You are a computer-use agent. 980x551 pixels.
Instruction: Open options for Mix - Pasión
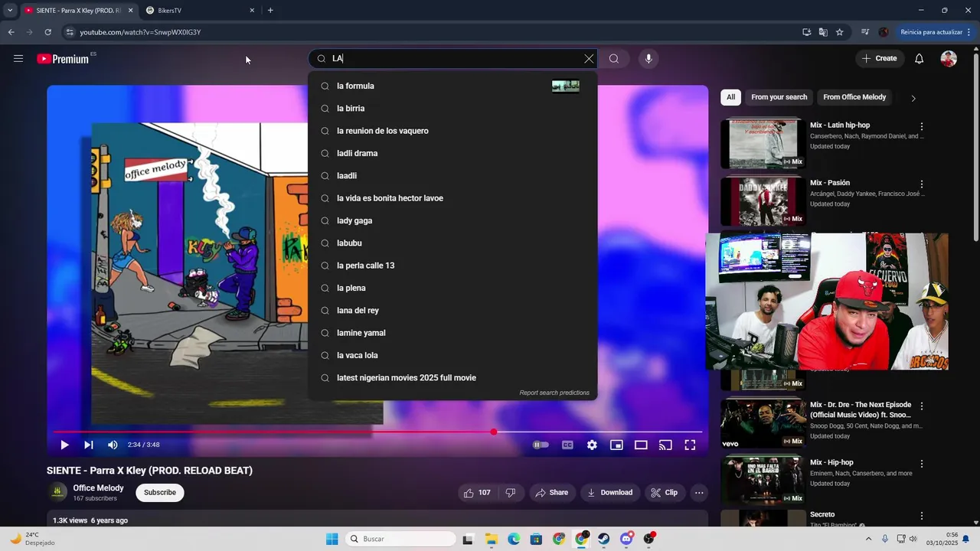coord(922,184)
